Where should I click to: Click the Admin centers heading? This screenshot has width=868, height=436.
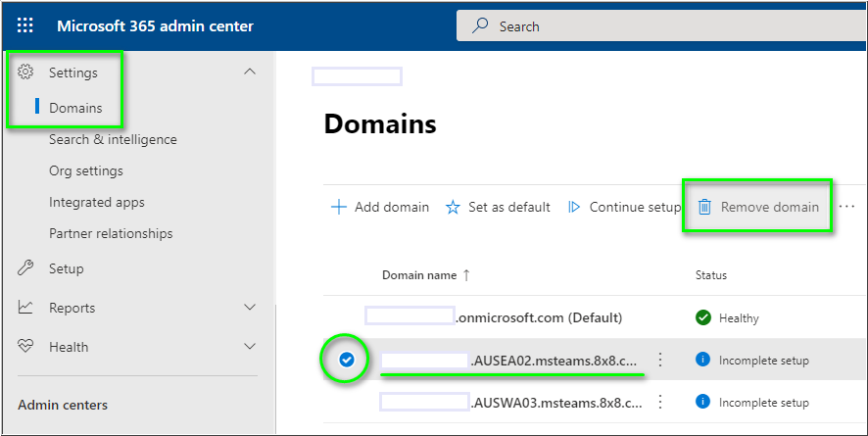[63, 405]
